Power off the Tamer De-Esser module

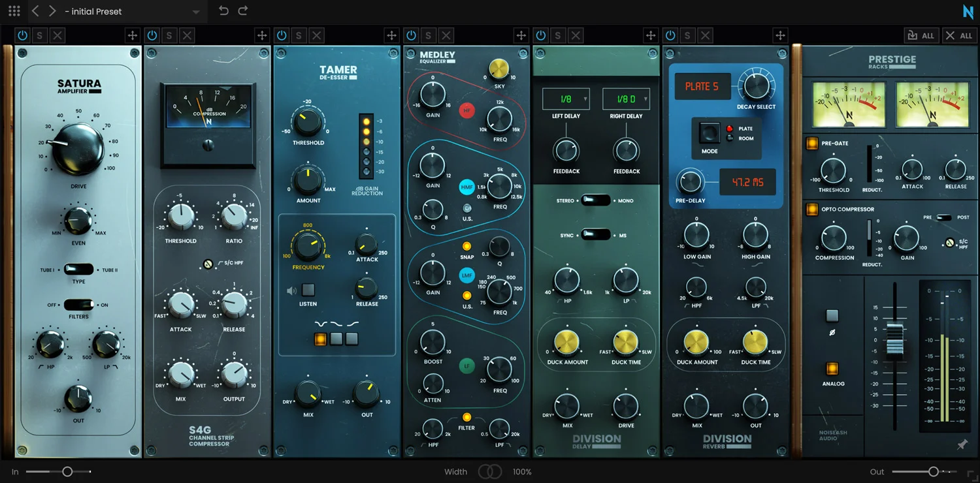[x=281, y=35]
